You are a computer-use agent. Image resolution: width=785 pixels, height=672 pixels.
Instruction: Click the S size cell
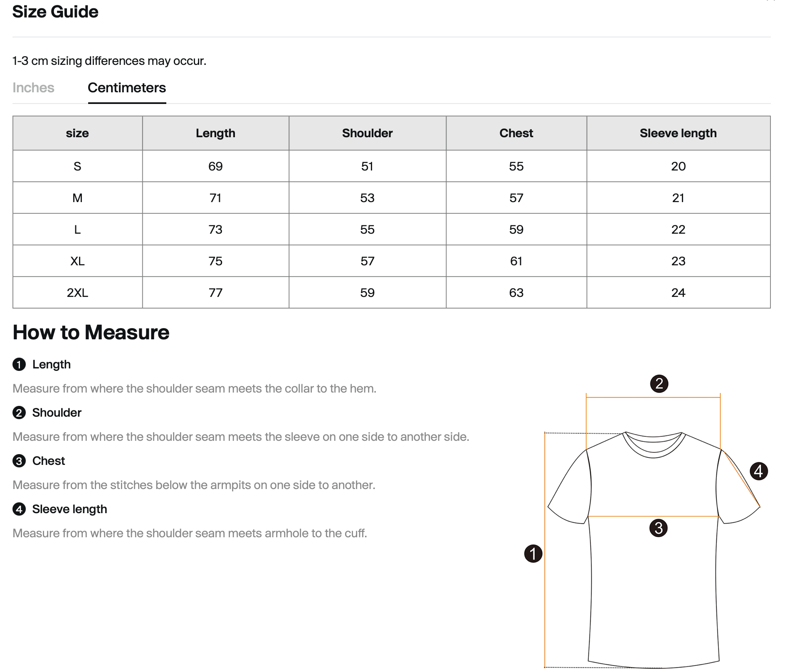77,166
